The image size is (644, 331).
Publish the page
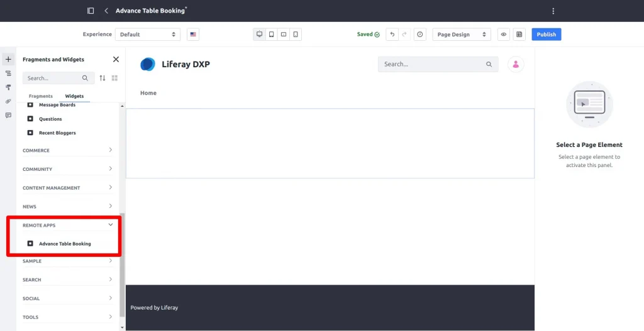coord(547,35)
